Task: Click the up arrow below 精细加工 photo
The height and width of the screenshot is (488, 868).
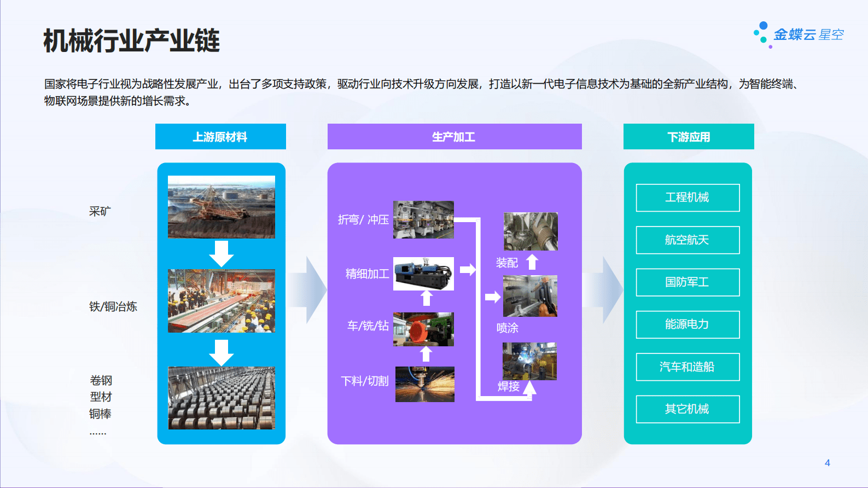Action: coord(427,298)
